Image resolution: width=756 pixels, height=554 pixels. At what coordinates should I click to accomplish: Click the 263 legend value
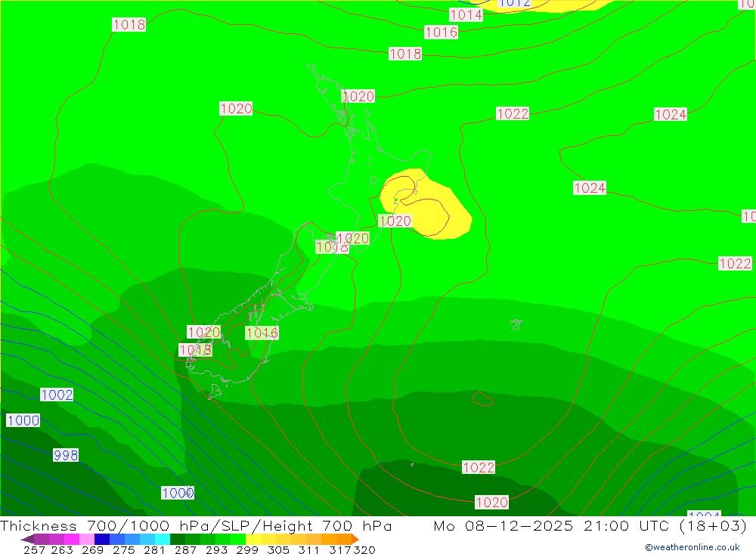tap(62, 550)
